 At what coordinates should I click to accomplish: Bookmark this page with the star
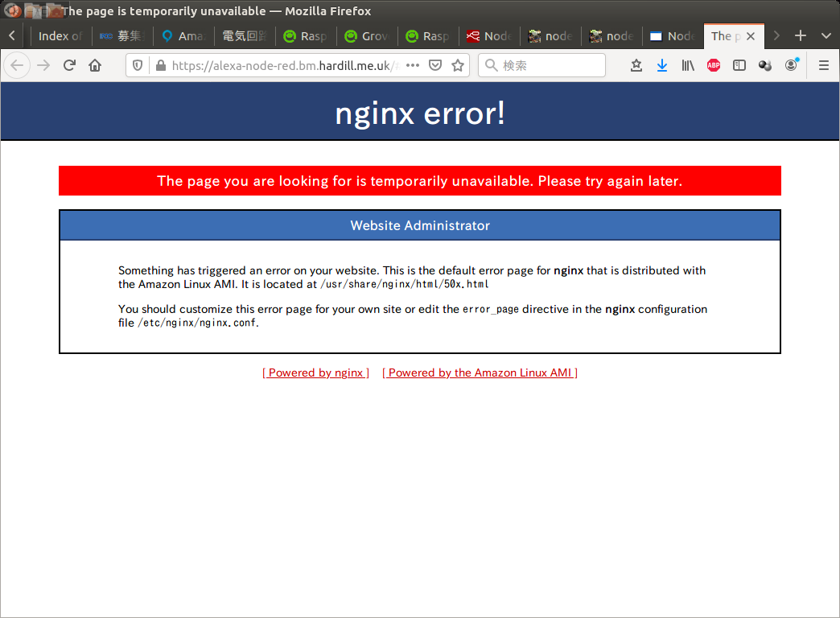click(458, 65)
